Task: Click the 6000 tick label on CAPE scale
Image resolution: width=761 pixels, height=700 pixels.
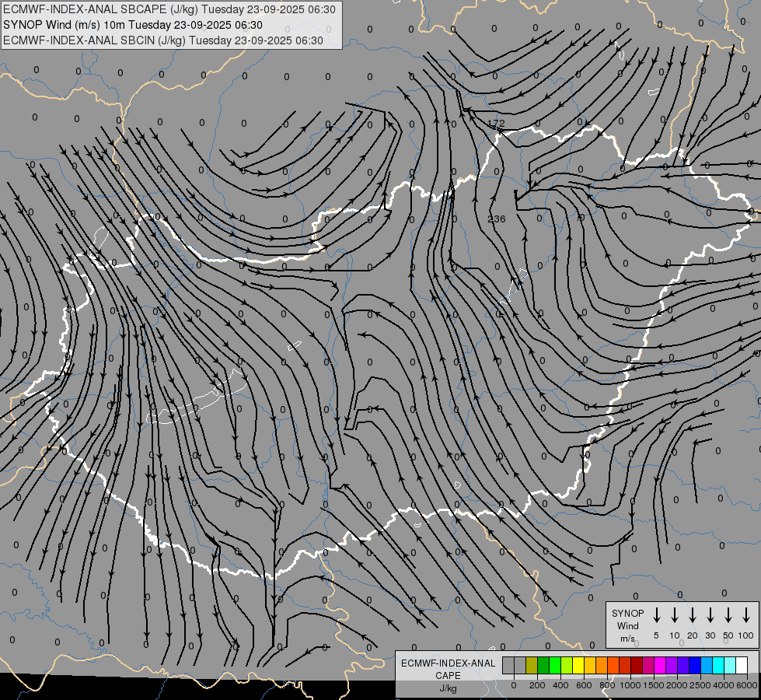Action: [747, 685]
